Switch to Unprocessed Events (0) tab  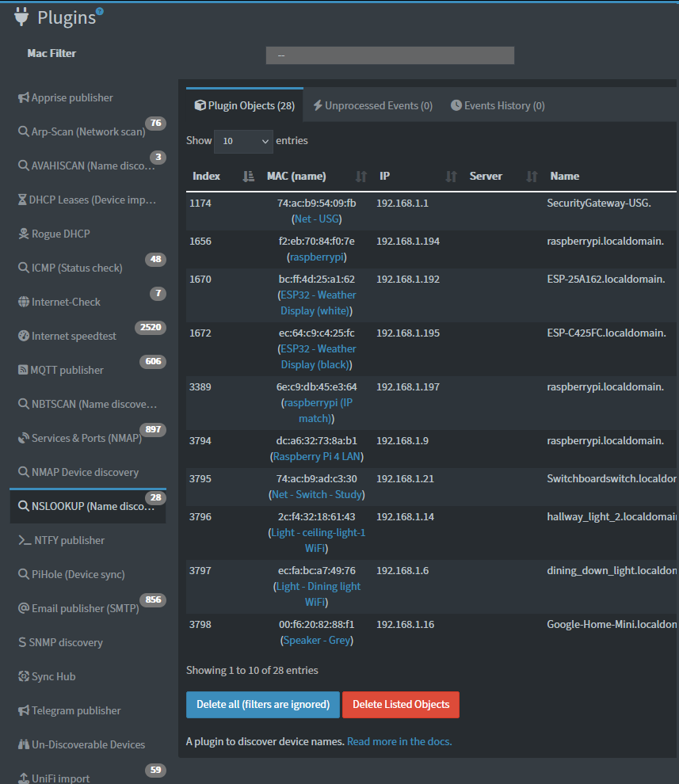[x=372, y=105]
